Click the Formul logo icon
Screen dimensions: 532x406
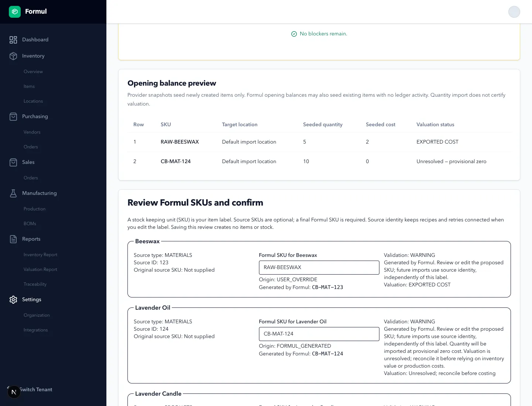pyautogui.click(x=15, y=12)
